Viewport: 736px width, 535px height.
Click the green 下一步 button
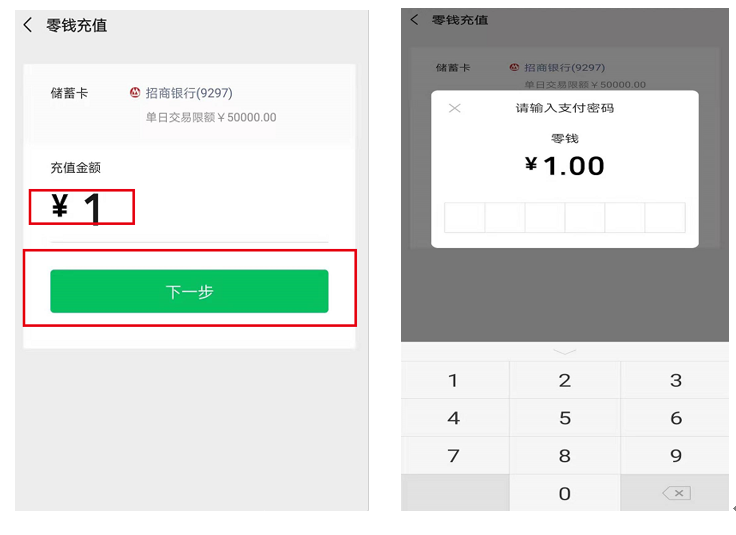[189, 291]
